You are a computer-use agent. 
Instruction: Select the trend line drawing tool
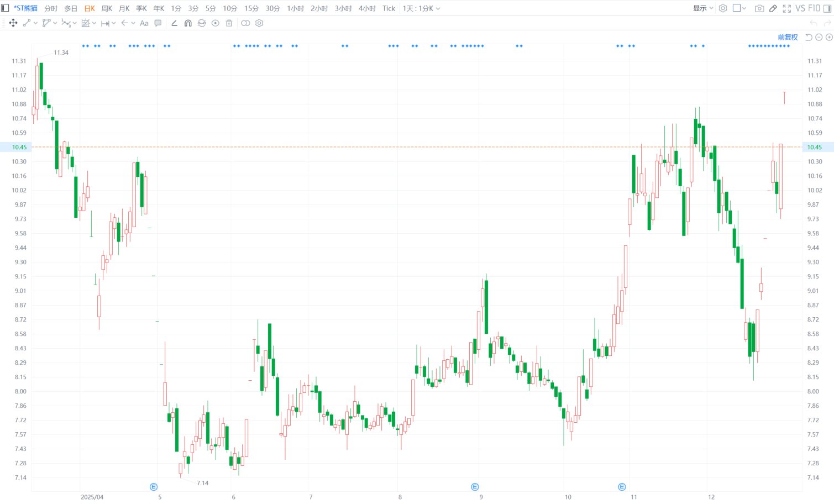point(27,23)
